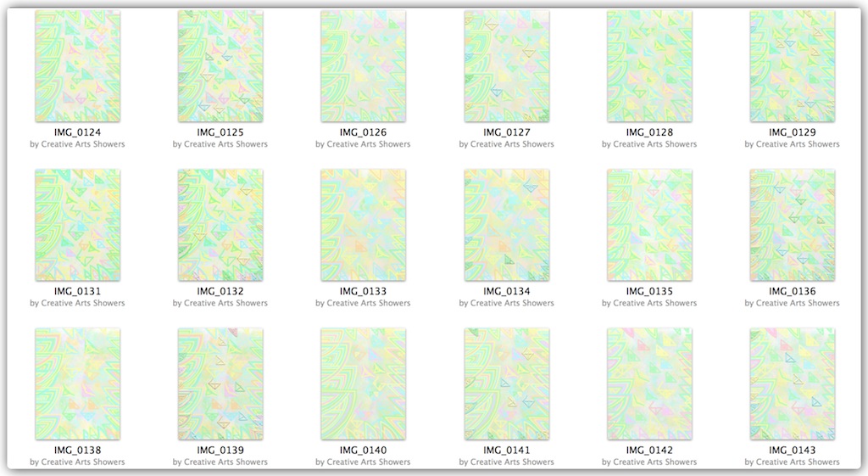868x476 pixels.
Task: Click the IMG_0128 file name label
Action: [649, 132]
